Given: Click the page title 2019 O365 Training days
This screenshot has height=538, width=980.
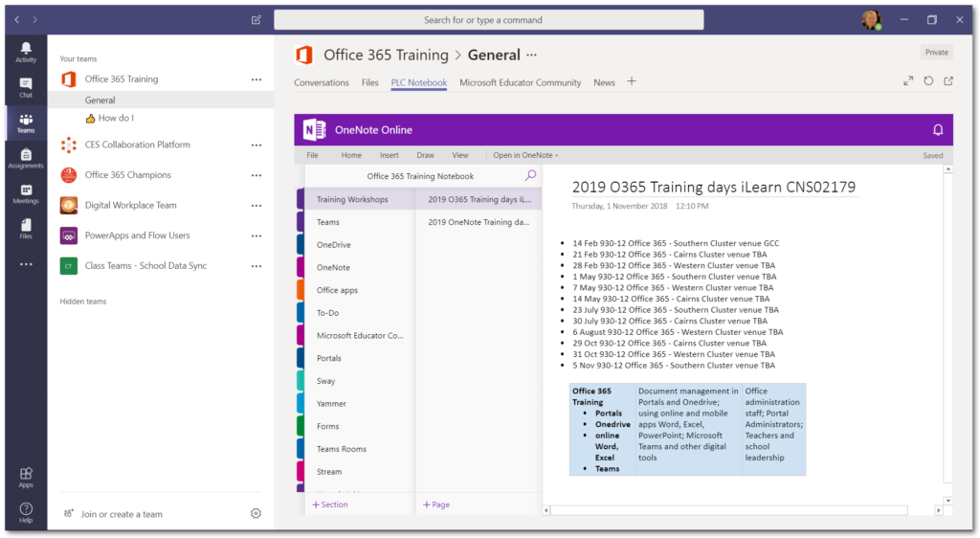Looking at the screenshot, I should tap(714, 187).
